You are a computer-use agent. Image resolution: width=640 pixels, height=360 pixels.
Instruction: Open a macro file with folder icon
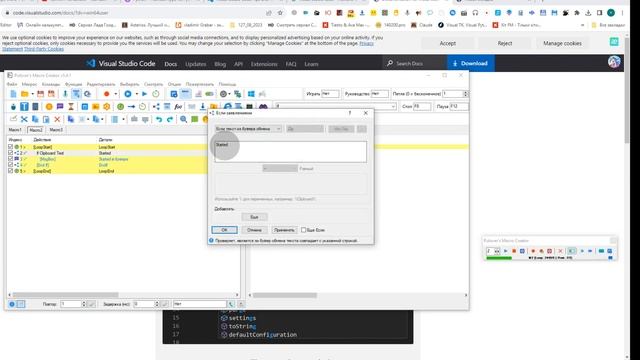click(24, 94)
